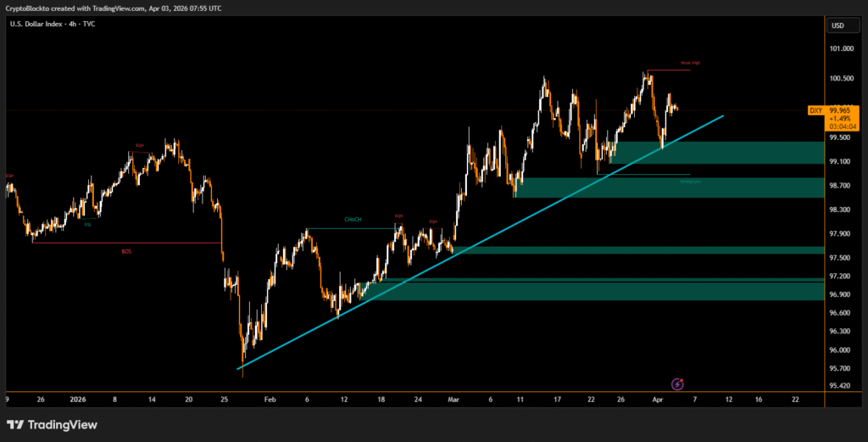The height and width of the screenshot is (442, 868).
Task: Click the lowest green demand zone
Action: (593, 291)
